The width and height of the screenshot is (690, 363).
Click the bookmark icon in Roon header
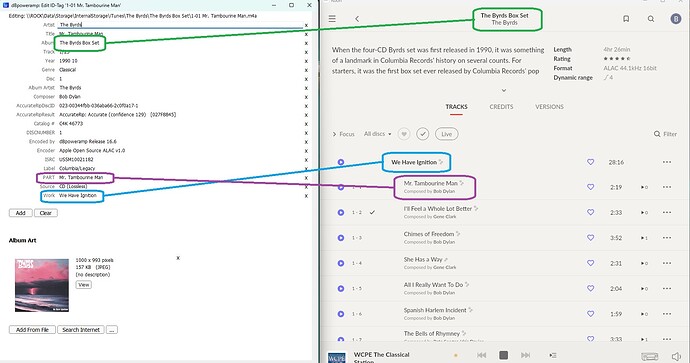[626, 18]
